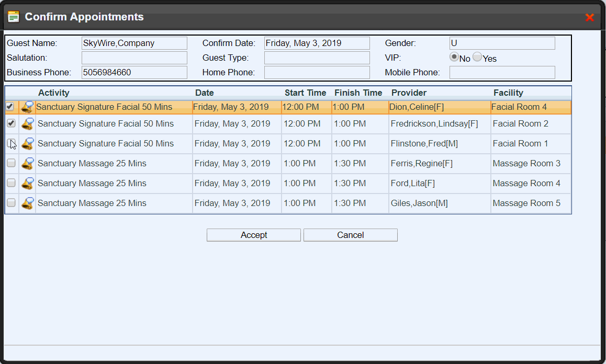606x364 pixels.
Task: Click the Provider column header
Action: tap(409, 93)
